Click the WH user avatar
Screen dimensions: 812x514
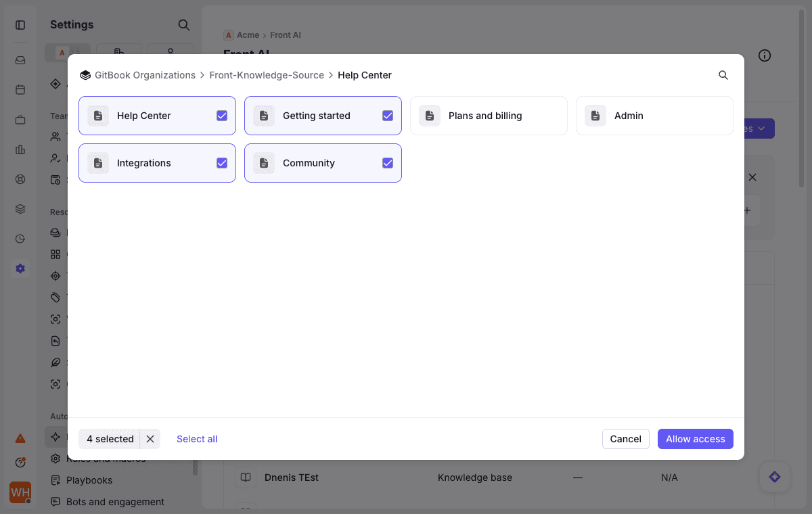pos(20,492)
